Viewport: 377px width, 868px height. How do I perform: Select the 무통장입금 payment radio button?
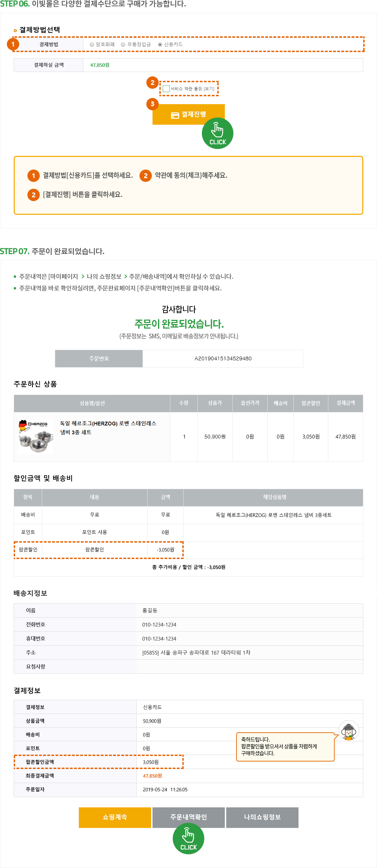coord(123,45)
